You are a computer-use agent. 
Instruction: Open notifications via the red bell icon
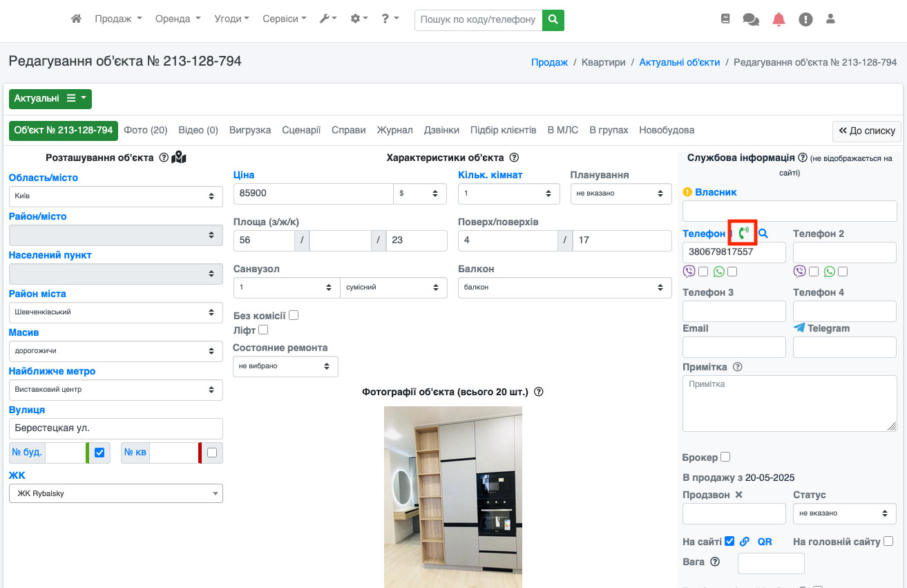click(779, 19)
